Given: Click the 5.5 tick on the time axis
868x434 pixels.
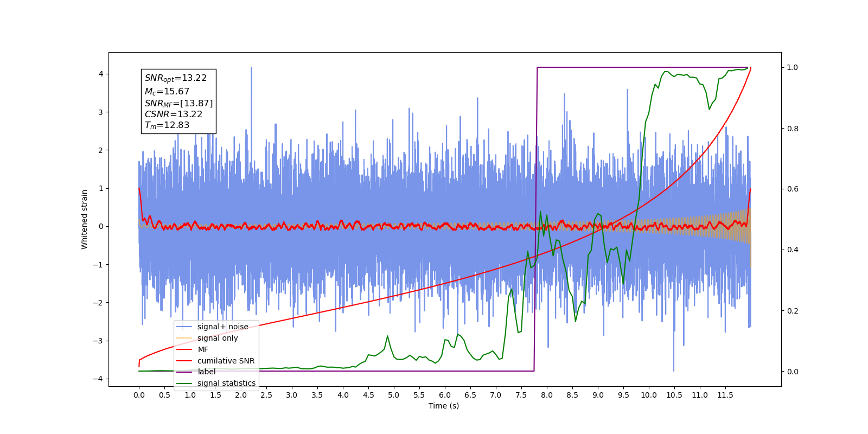Looking at the screenshot, I should click(x=419, y=395).
